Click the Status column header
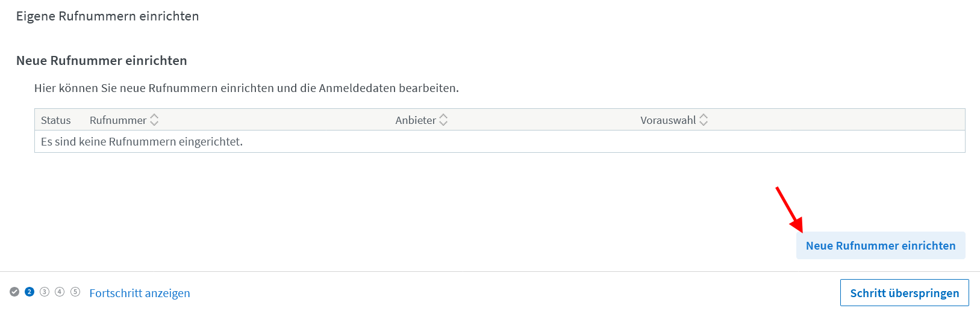This screenshot has width=980, height=326. pos(56,120)
